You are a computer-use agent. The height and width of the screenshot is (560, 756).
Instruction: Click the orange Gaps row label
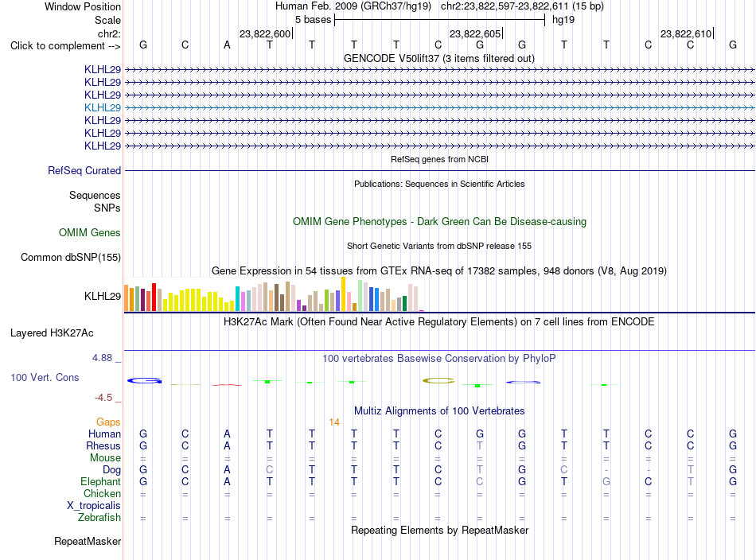point(108,422)
